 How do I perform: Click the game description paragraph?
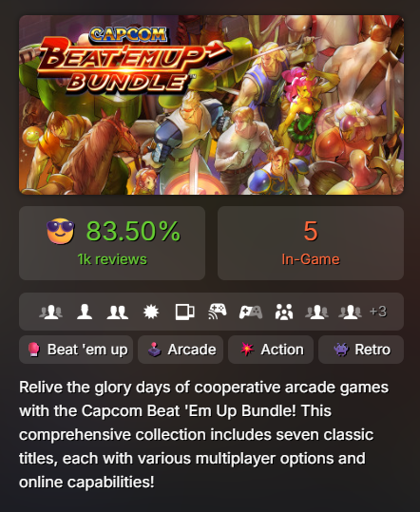pyautogui.click(x=203, y=435)
